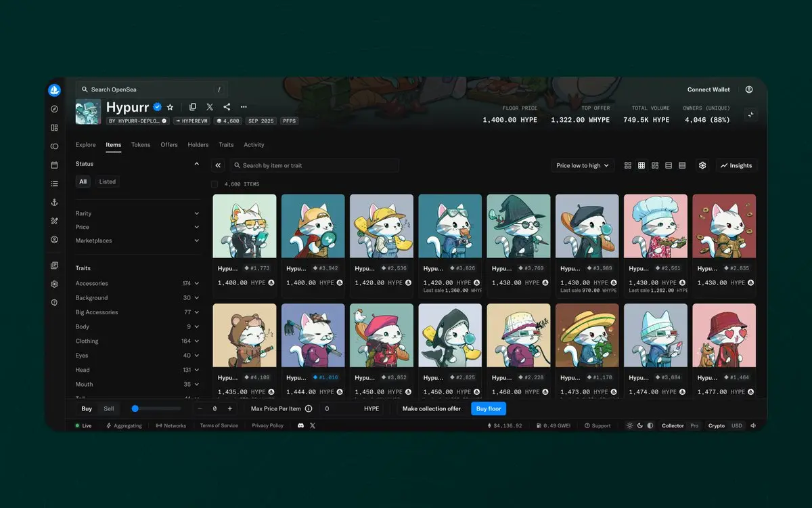The height and width of the screenshot is (508, 812).
Task: Enable light theme sun icon
Action: click(630, 425)
